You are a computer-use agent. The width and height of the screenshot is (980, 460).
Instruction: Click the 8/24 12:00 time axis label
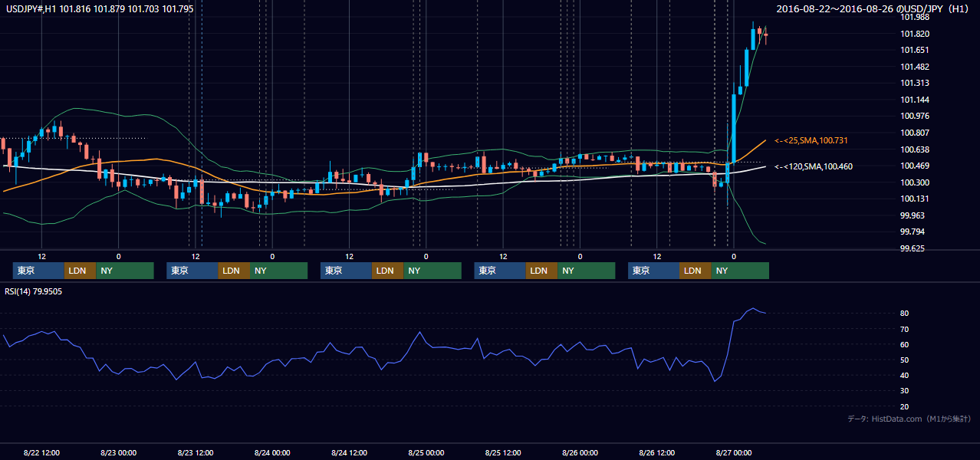(350, 453)
